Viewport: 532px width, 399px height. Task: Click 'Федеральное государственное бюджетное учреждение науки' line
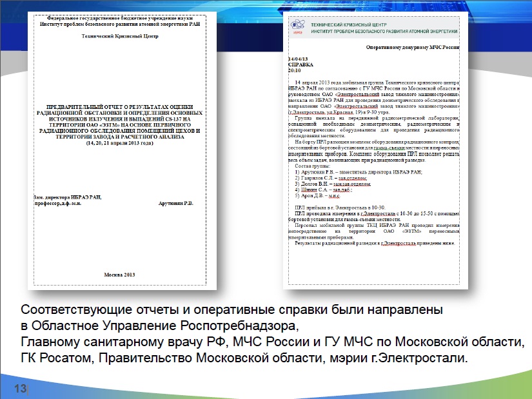click(120, 18)
